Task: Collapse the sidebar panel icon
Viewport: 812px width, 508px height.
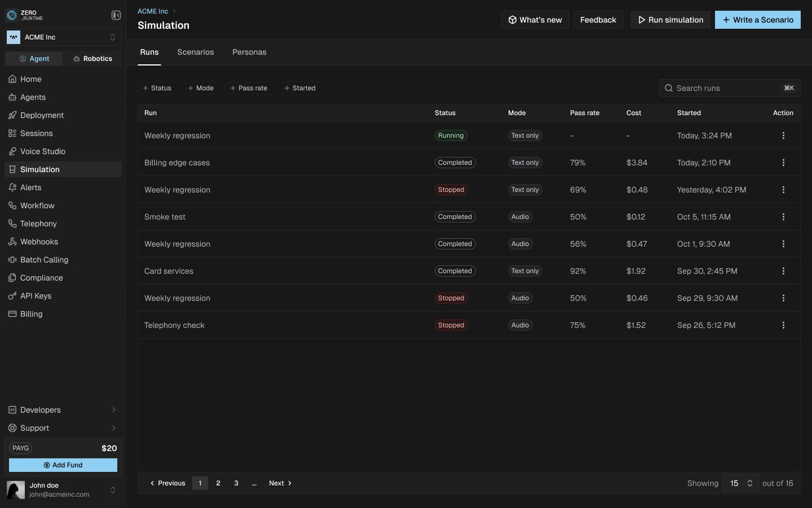Action: 116,15
